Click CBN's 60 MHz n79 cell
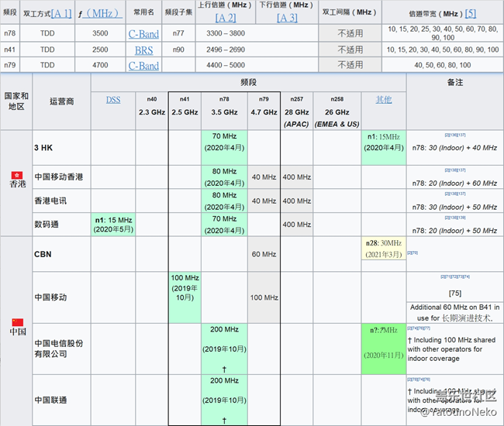504x426 pixels. coord(264,254)
